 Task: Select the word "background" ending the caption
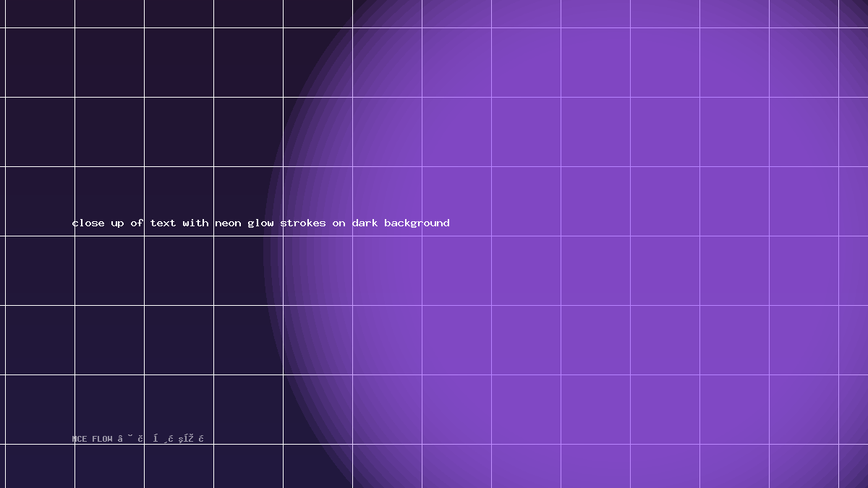click(x=417, y=223)
